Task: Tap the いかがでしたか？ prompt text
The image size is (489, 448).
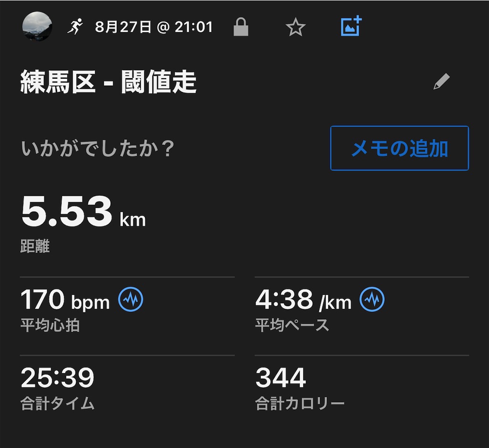Action: click(x=97, y=148)
